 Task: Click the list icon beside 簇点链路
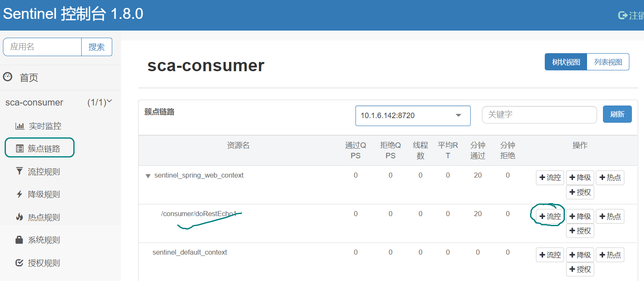pyautogui.click(x=20, y=149)
